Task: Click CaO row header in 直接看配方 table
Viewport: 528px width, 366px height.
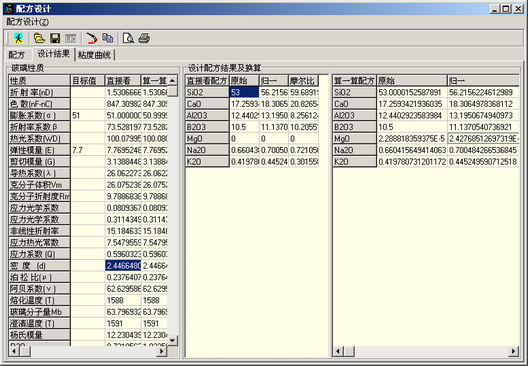Action: click(207, 104)
